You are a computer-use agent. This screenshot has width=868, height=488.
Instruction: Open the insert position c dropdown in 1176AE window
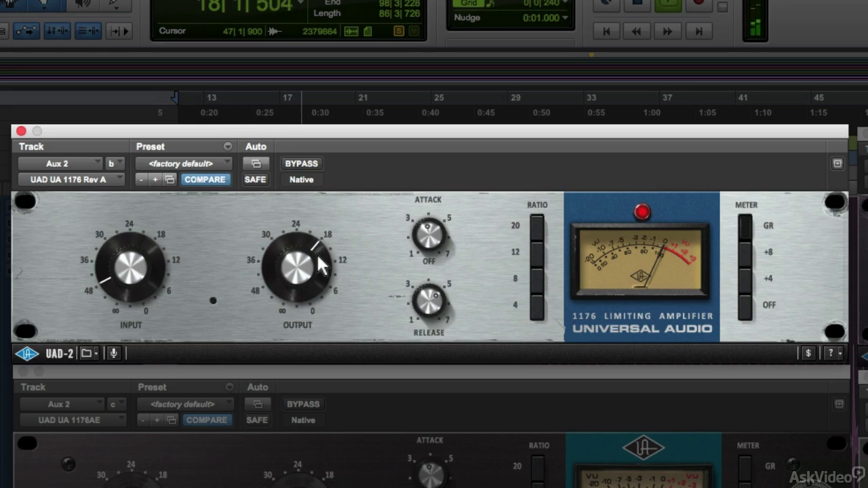click(117, 404)
